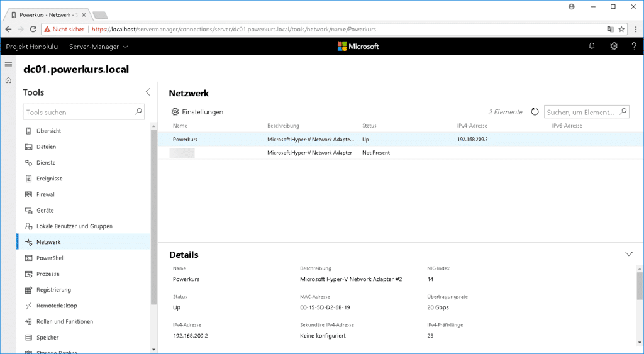
Task: Open the Remotedesktop icon
Action: tap(28, 306)
